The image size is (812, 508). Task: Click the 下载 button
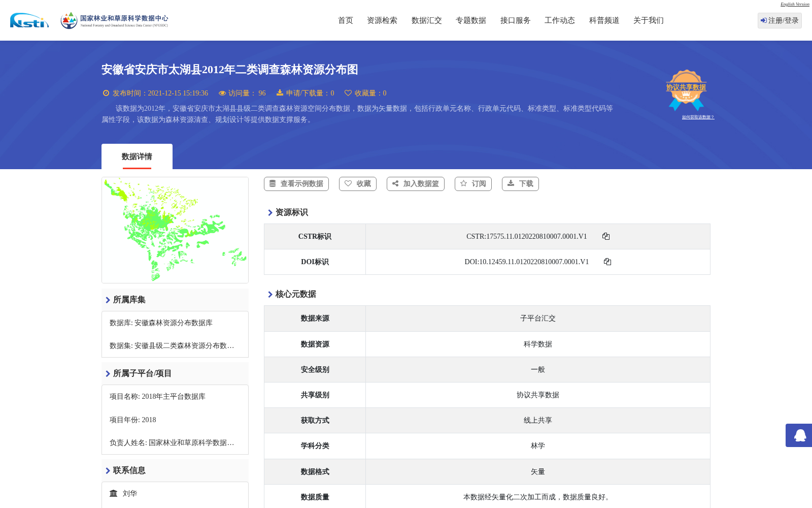click(520, 184)
